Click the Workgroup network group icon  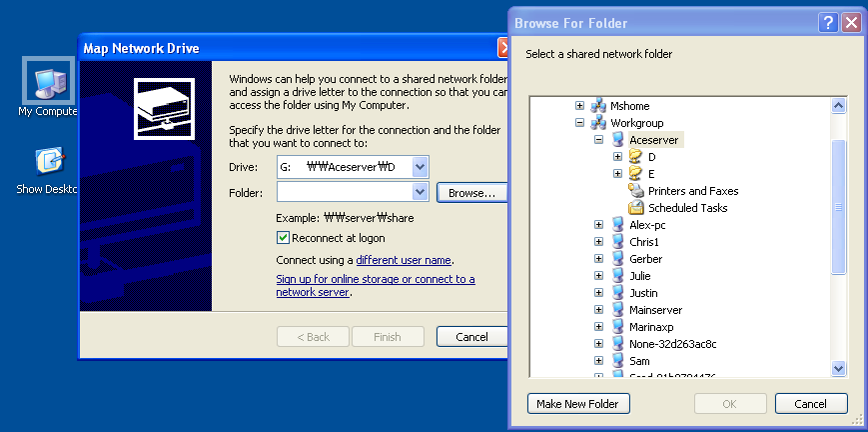pyautogui.click(x=598, y=123)
